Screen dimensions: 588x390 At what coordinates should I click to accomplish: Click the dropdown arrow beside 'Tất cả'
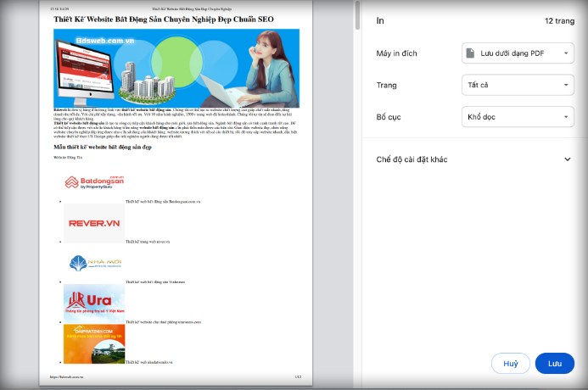coord(566,85)
